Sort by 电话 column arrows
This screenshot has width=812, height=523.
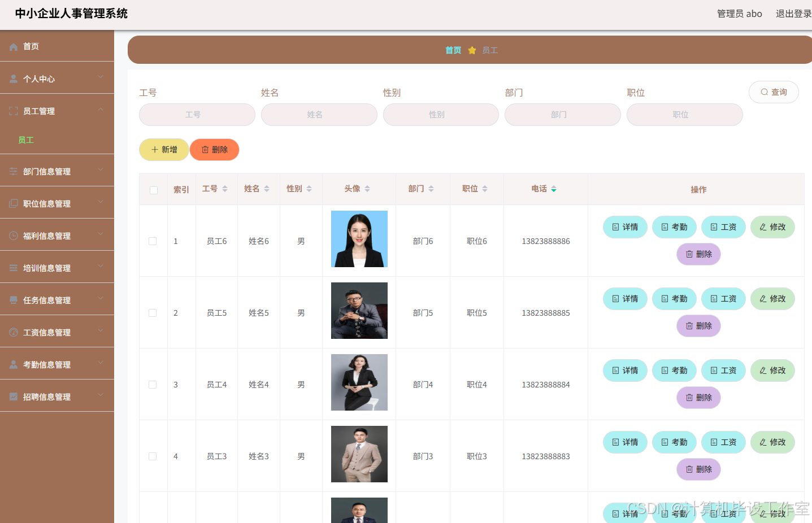554,189
